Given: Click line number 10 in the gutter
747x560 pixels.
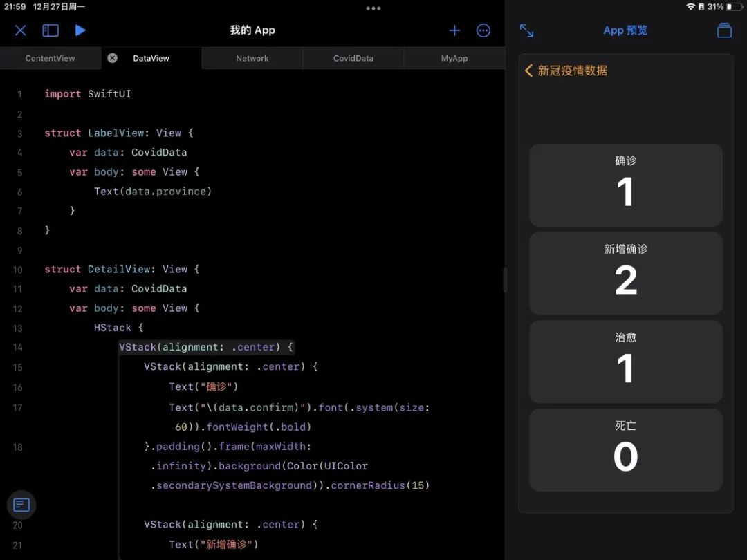Looking at the screenshot, I should (x=17, y=270).
